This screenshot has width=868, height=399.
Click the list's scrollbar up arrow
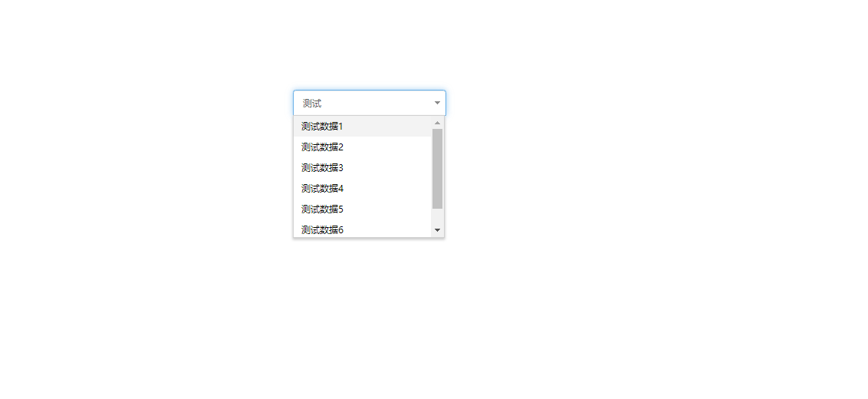coord(437,123)
